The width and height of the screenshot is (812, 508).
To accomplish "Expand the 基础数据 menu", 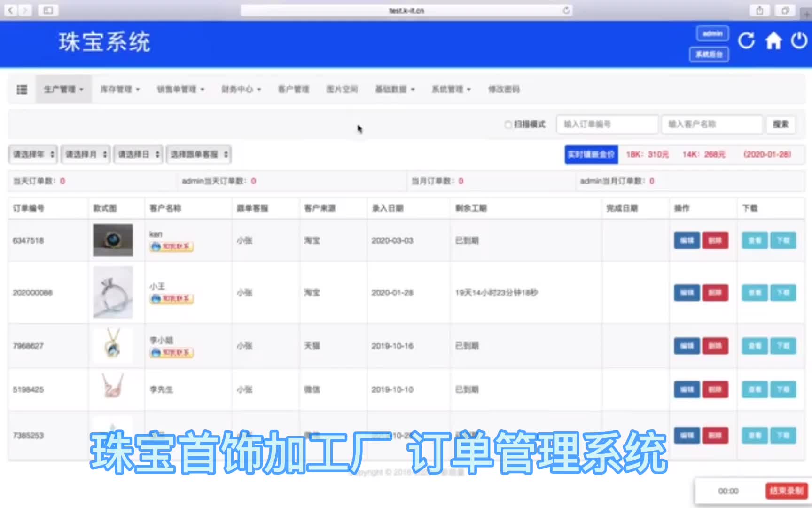I will pos(395,89).
